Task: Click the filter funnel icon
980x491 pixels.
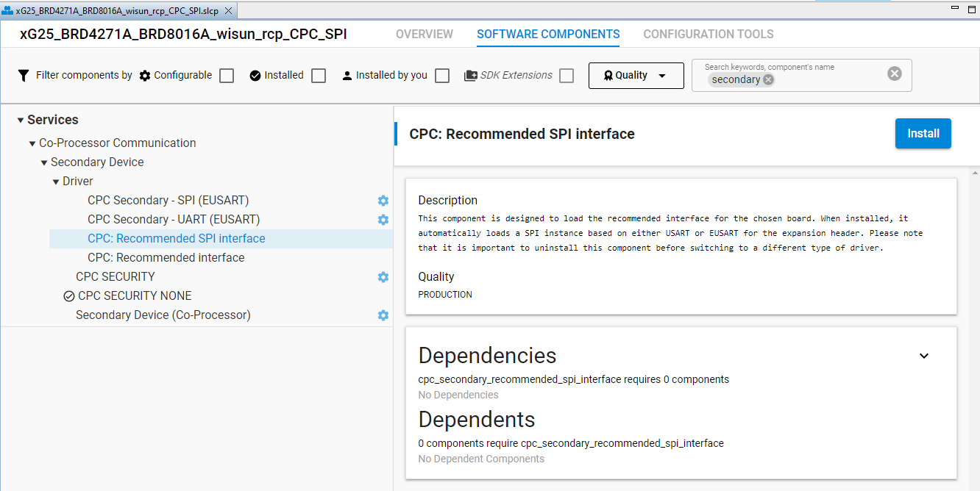Action: point(24,76)
